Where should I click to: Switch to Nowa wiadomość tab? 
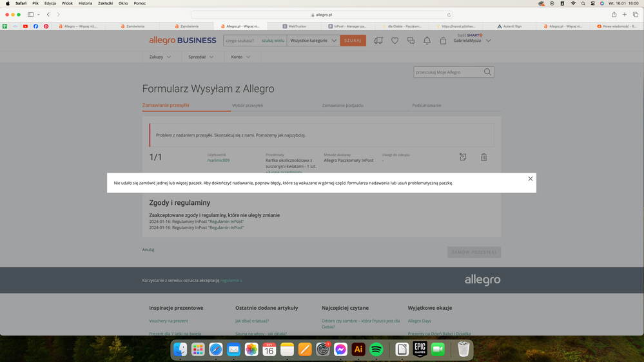point(618,26)
